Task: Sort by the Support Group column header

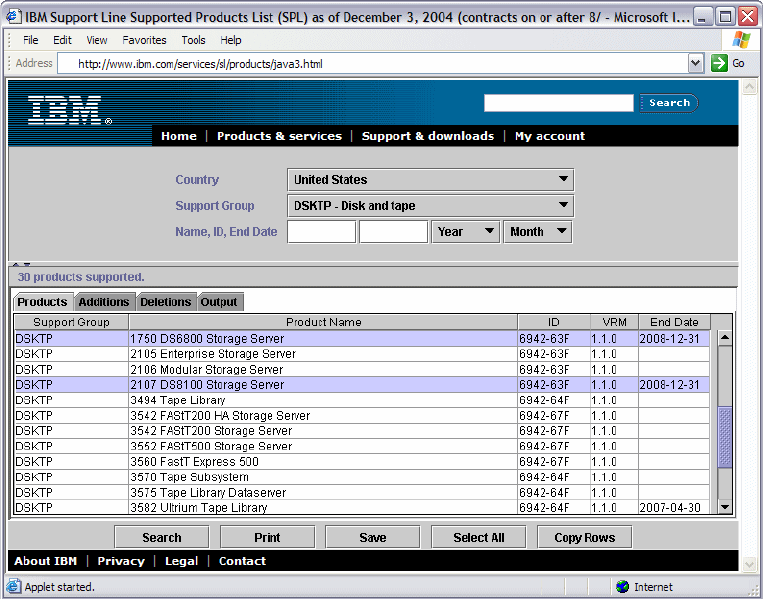Action: 72,322
